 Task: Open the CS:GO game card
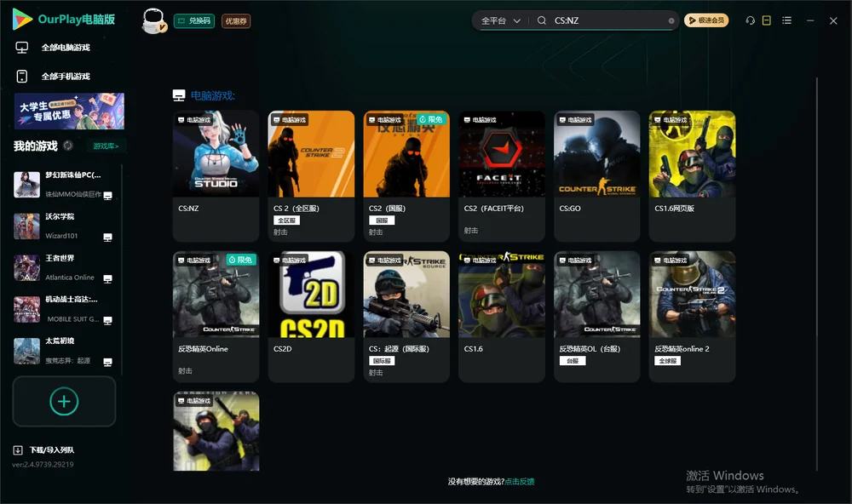[597, 176]
